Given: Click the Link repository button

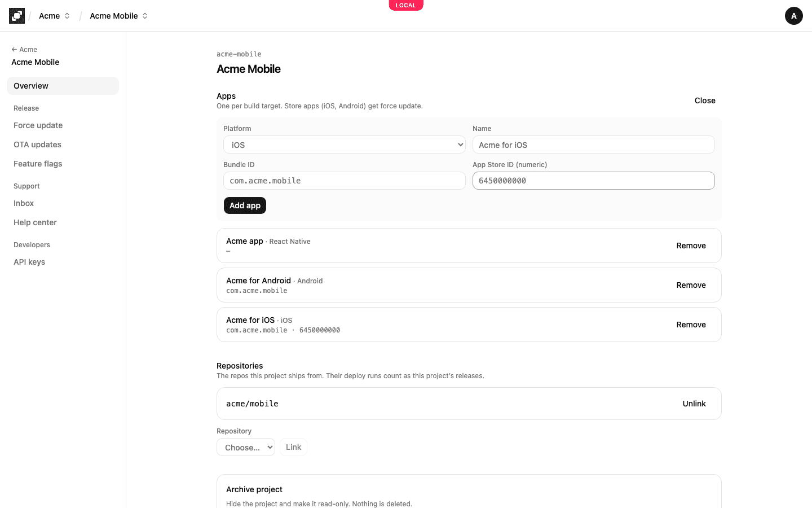Looking at the screenshot, I should (293, 447).
